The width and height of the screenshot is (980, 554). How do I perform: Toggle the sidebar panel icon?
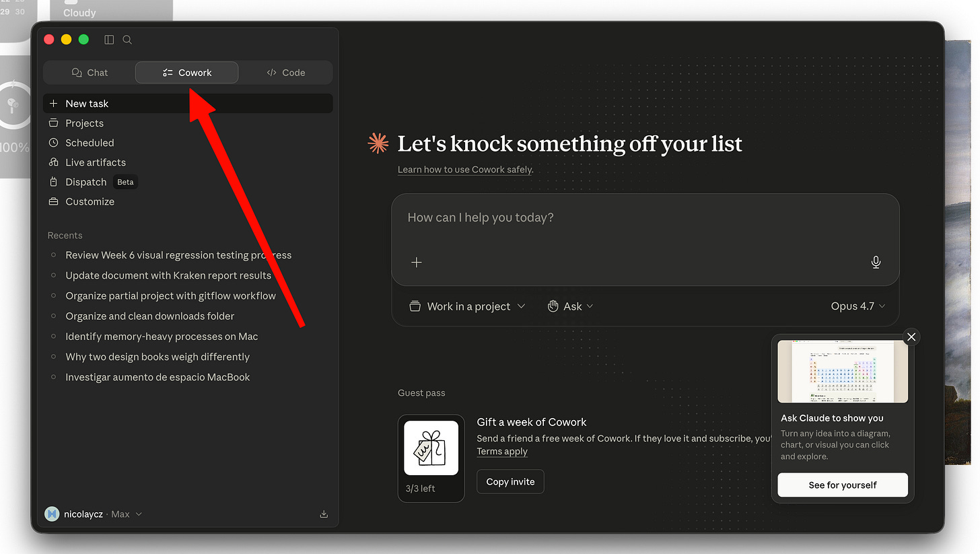click(x=109, y=40)
